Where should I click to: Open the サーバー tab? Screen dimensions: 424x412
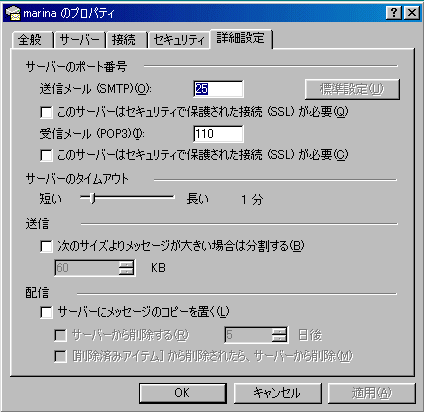click(x=79, y=40)
